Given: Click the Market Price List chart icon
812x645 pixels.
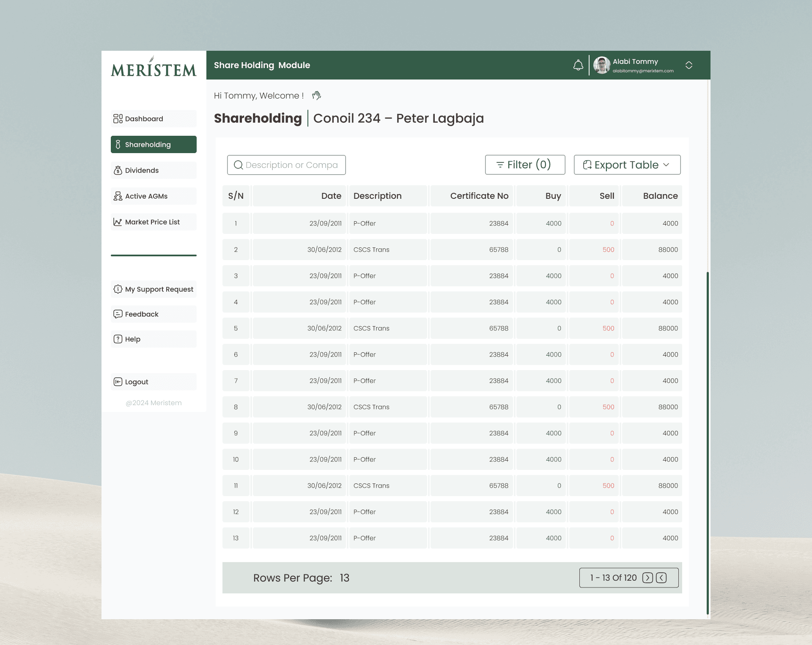Looking at the screenshot, I should click(x=118, y=222).
